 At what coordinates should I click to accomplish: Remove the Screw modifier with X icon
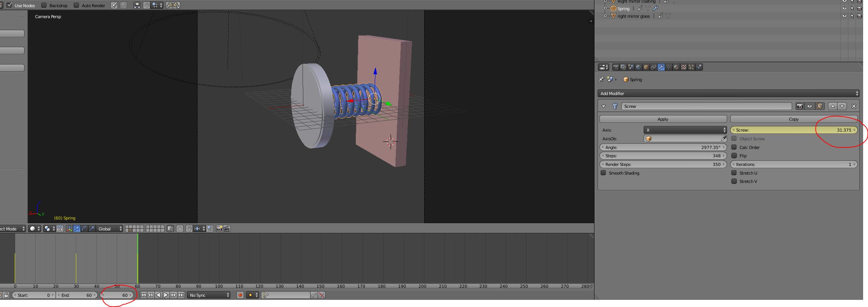(x=854, y=106)
